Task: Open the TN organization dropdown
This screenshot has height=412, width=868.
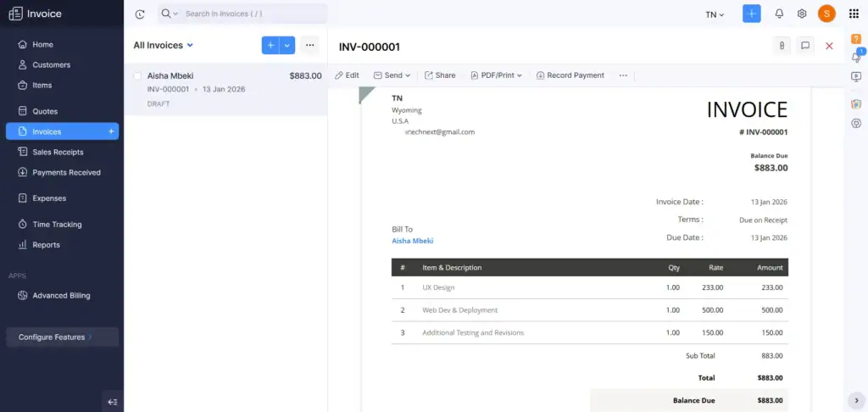Action: click(x=715, y=15)
